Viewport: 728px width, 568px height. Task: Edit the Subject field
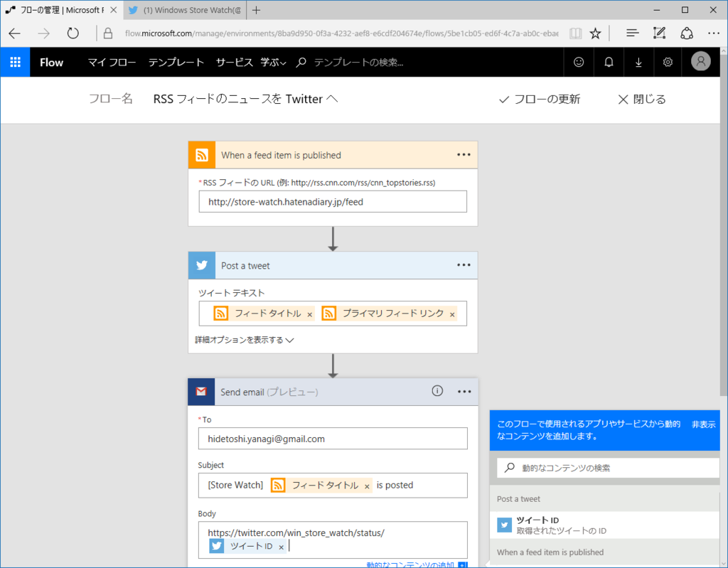(333, 486)
